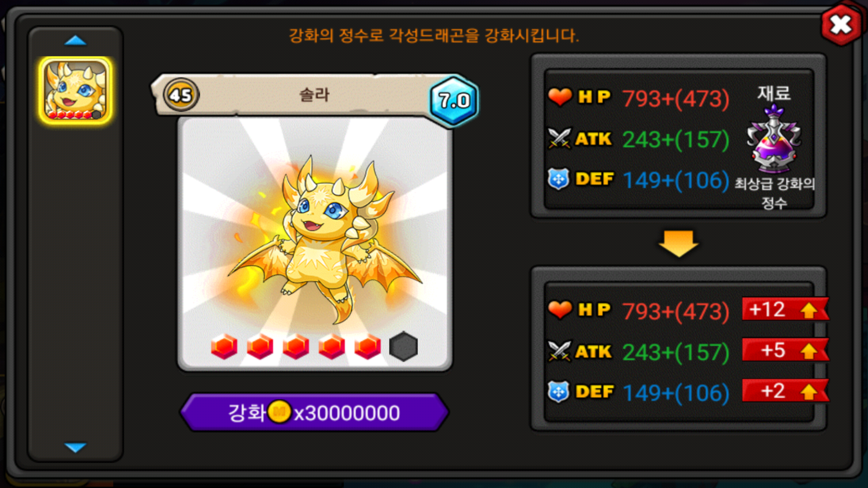The width and height of the screenshot is (868, 488).
Task: Click the yellow down arrow between stat panels
Action: [679, 244]
